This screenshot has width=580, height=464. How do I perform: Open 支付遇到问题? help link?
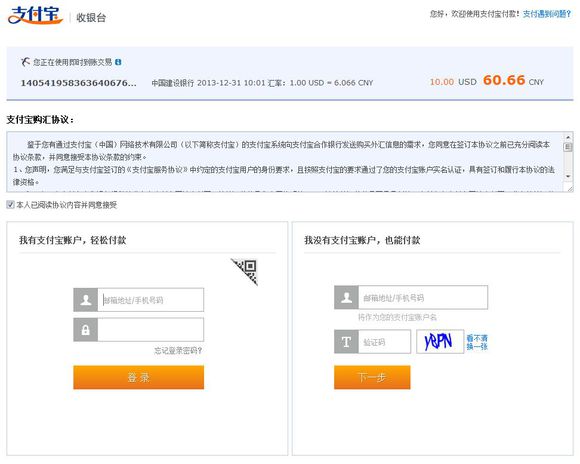point(547,14)
